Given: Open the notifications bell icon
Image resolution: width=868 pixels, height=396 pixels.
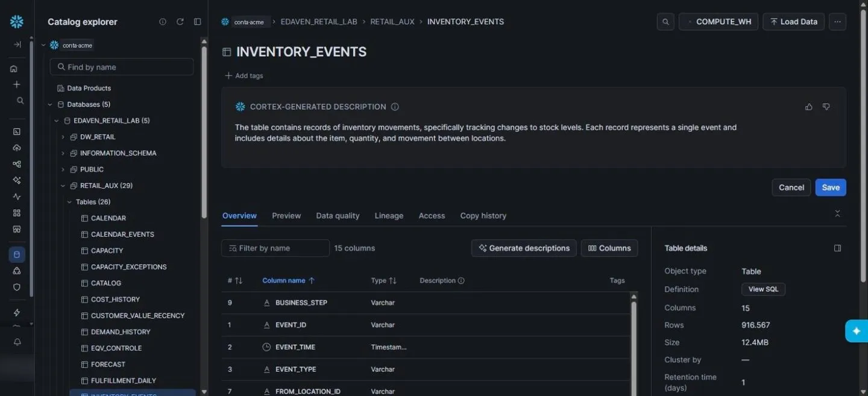Looking at the screenshot, I should 17,342.
